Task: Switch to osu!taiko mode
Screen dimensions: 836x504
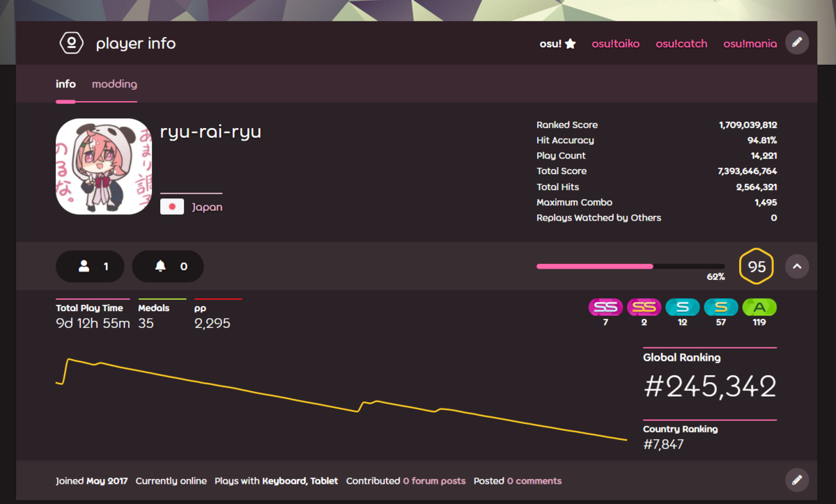Action: [x=615, y=44]
